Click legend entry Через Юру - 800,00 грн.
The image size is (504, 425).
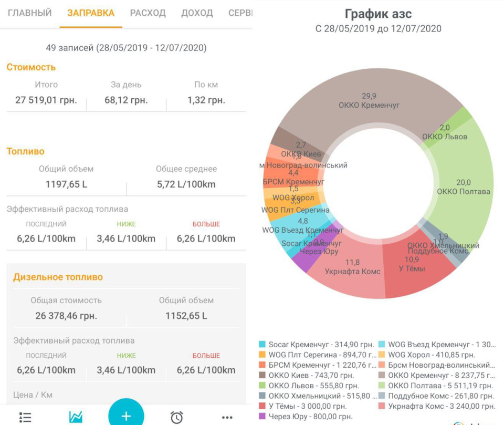click(x=310, y=416)
